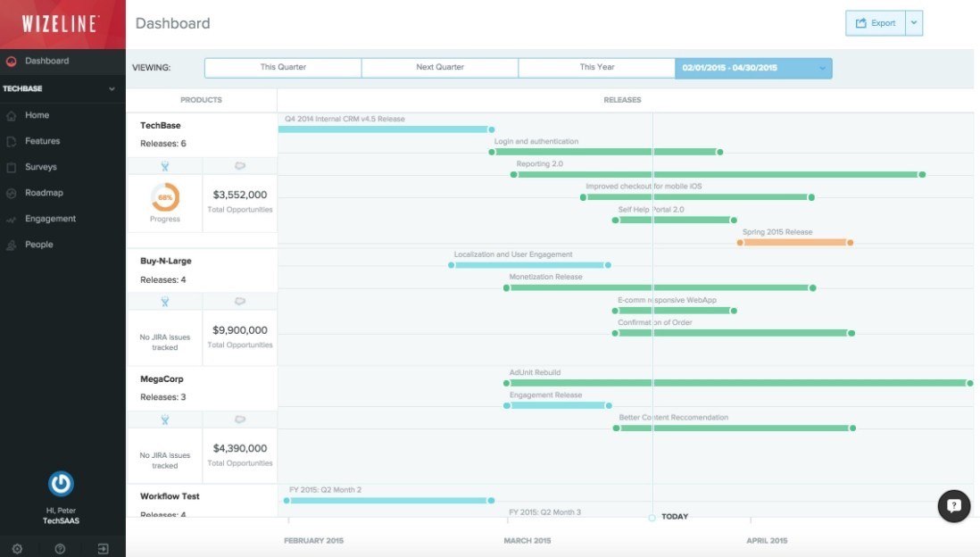
Task: Select the Confirmation of Order bar
Action: [733, 333]
